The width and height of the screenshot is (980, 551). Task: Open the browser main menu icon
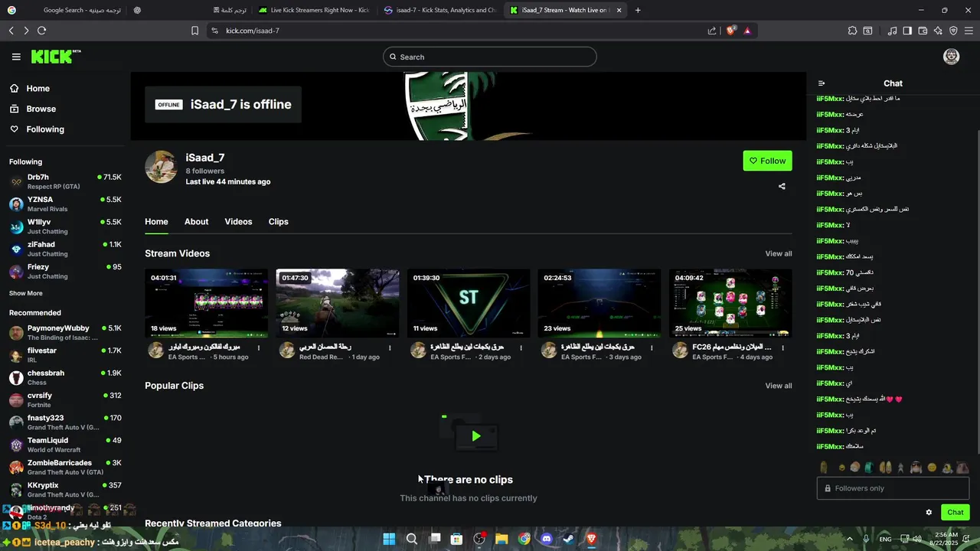pyautogui.click(x=969, y=31)
